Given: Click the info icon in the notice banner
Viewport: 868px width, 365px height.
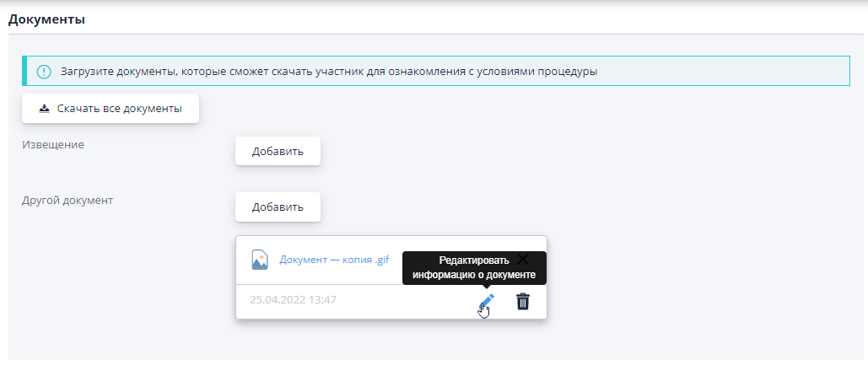Looking at the screenshot, I should coord(44,72).
